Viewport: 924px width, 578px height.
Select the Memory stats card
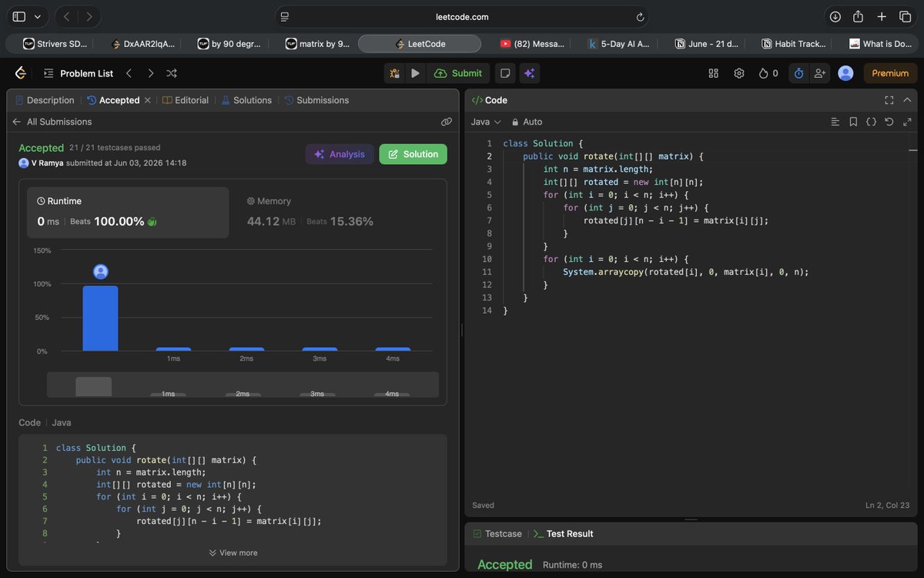[338, 212]
